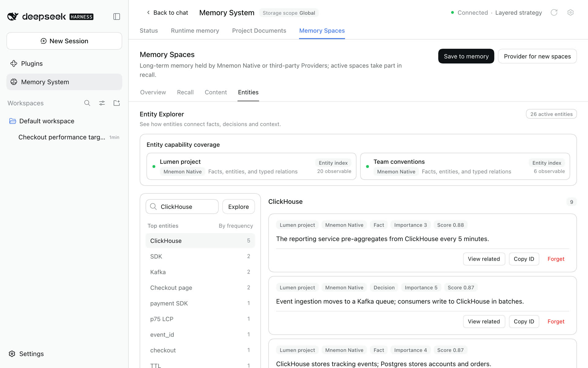View related for the reporting service fact
The image size is (588, 368).
484,259
